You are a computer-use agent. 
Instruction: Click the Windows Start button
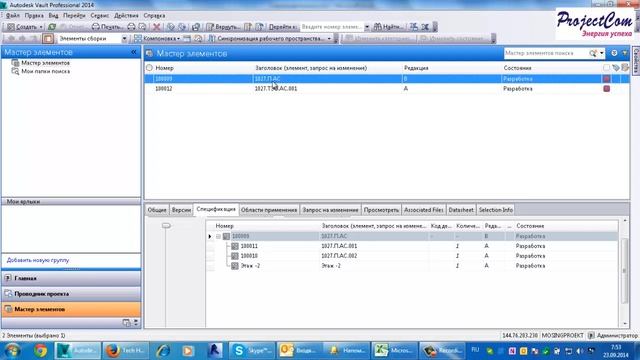(x=12, y=351)
